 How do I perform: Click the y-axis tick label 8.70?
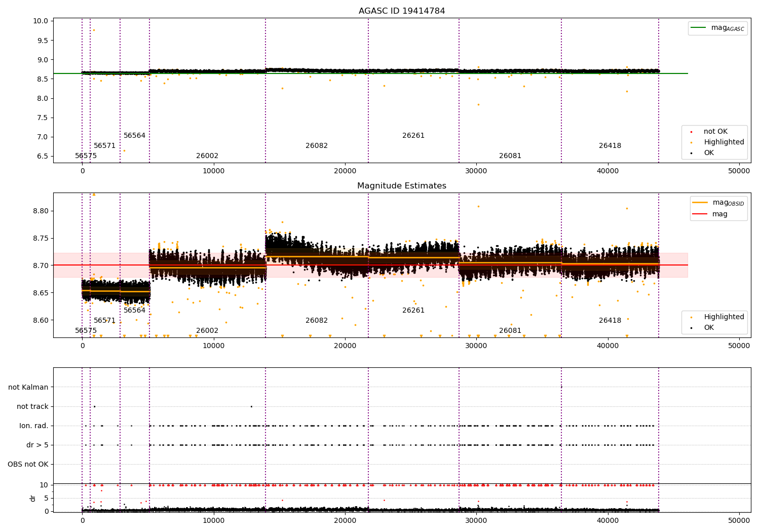pyautogui.click(x=41, y=265)
